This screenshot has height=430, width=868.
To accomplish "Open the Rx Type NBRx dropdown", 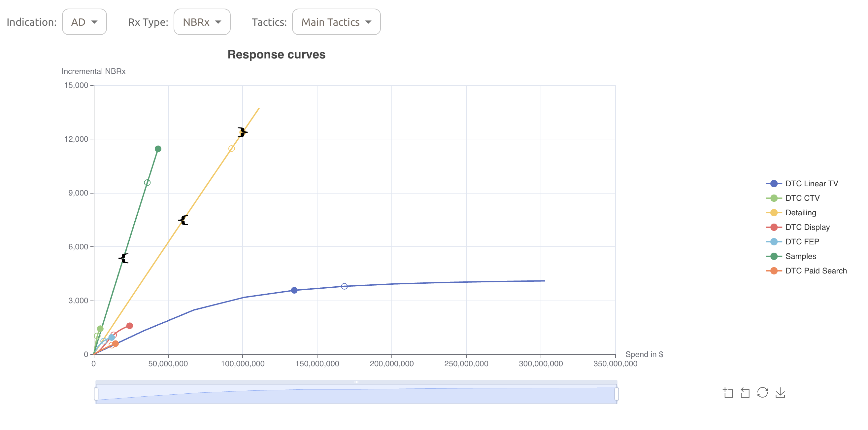I will coord(202,22).
